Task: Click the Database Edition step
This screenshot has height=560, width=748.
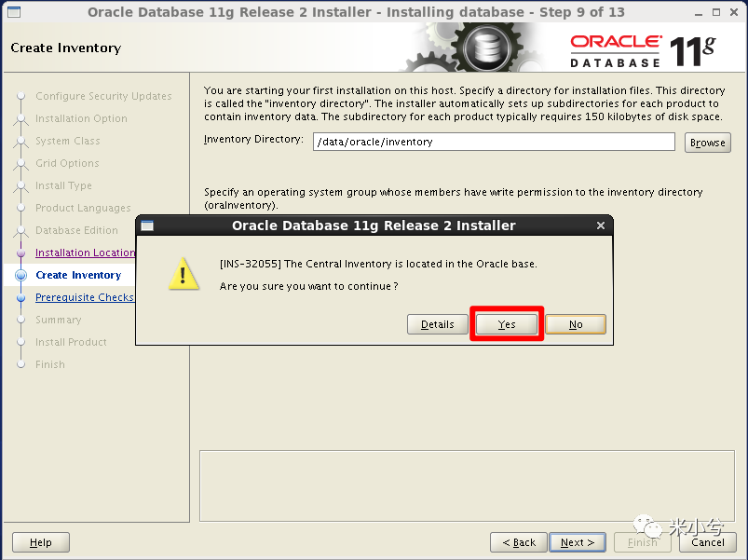Action: click(x=76, y=230)
